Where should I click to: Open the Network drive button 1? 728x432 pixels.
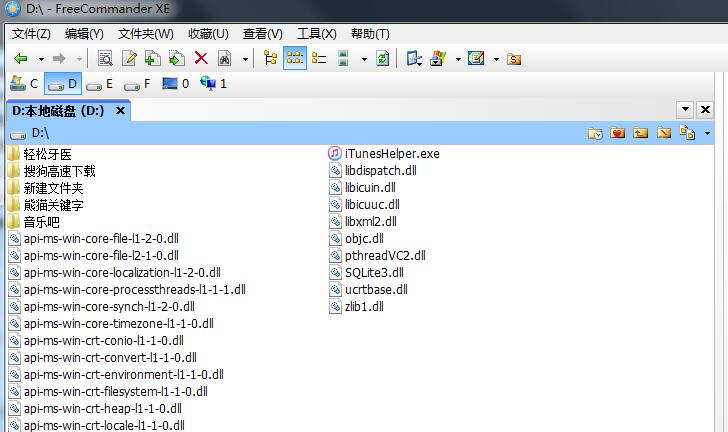pyautogui.click(x=213, y=84)
